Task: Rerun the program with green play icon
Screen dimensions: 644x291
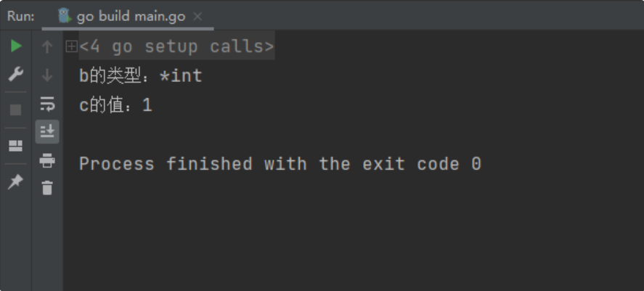Action: (x=15, y=46)
